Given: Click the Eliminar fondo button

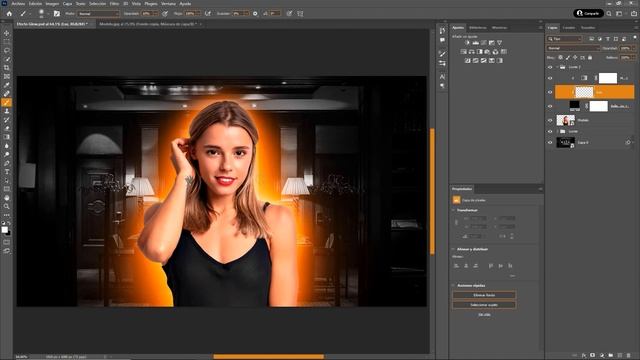Looking at the screenshot, I should 484,295.
